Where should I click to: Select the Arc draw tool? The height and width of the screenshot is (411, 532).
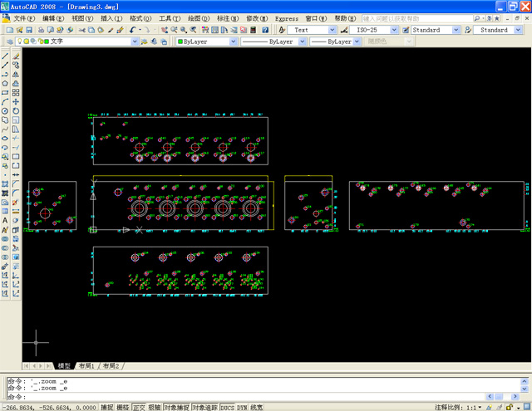(x=5, y=101)
